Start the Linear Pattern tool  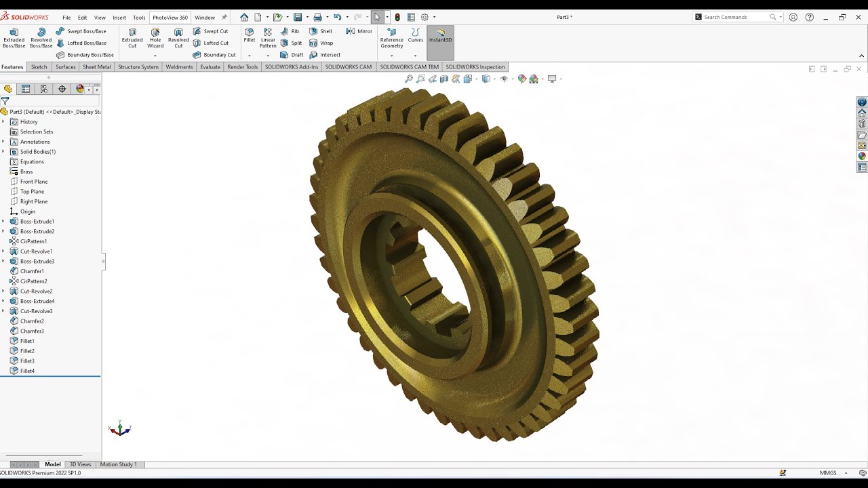click(x=268, y=38)
